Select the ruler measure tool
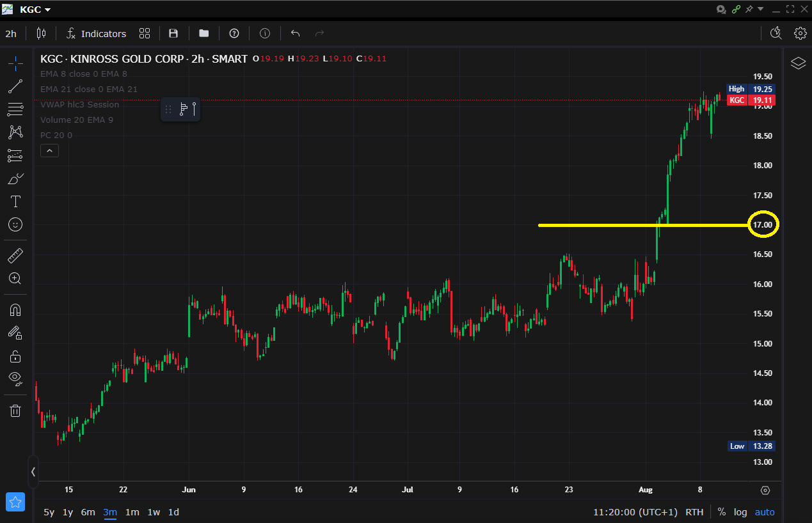 [x=15, y=256]
